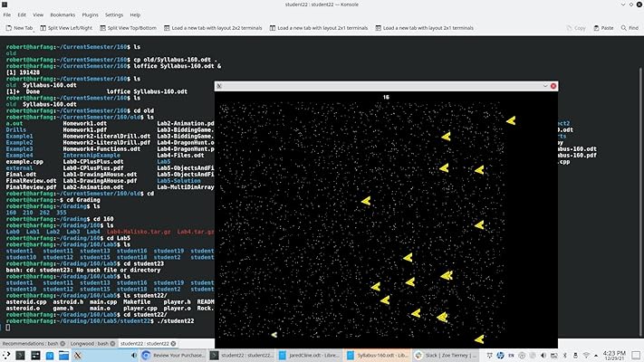Close the asteroid game window
644x362 pixels.
pos(554,86)
